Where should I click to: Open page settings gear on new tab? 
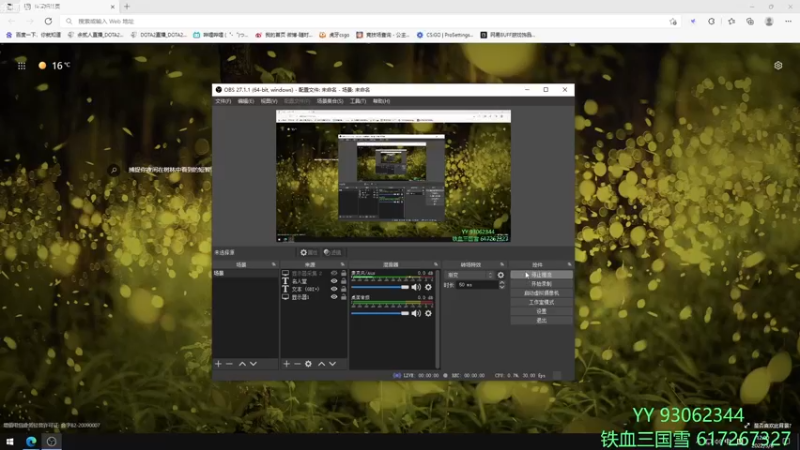(x=778, y=65)
